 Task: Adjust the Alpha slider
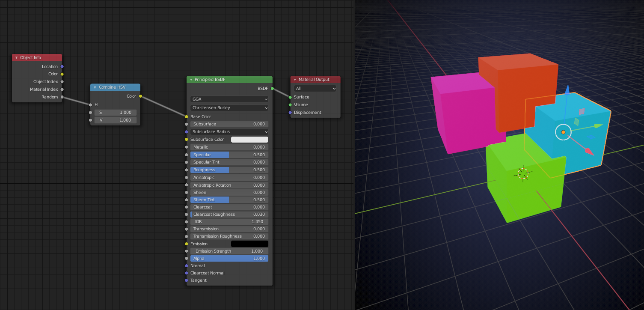[x=229, y=259]
